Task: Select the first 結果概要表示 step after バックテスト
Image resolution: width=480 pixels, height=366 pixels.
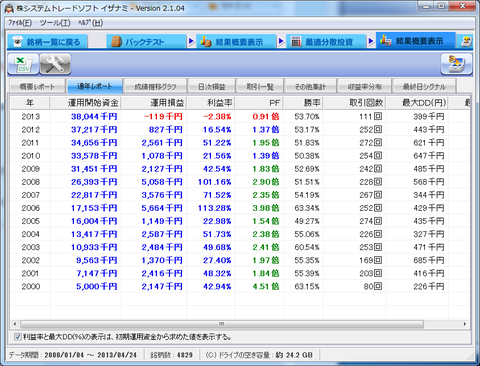Action: pos(236,42)
